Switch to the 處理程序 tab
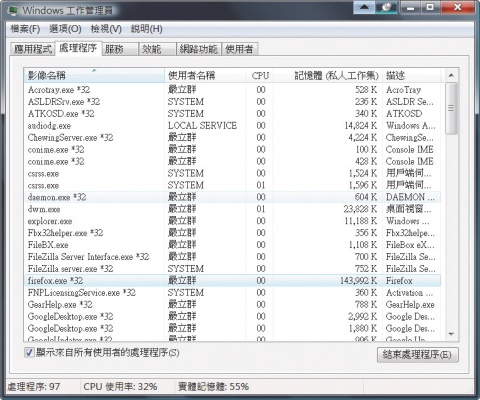 point(78,48)
